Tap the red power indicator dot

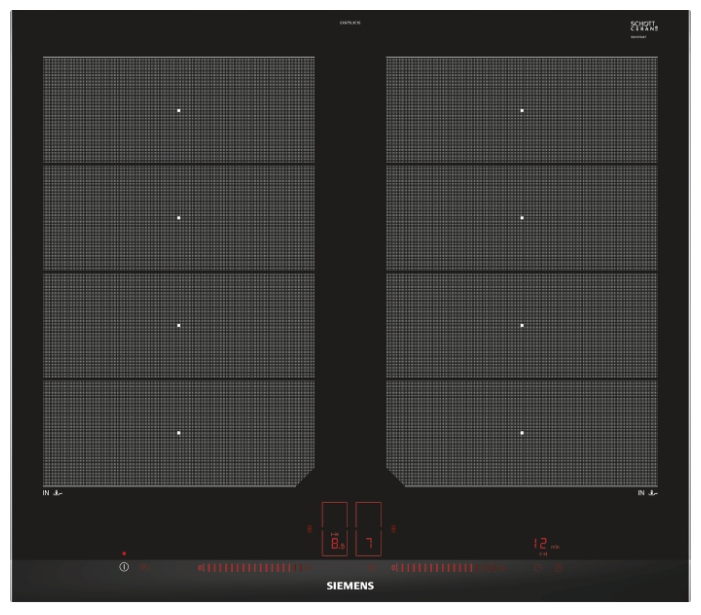[x=124, y=553]
